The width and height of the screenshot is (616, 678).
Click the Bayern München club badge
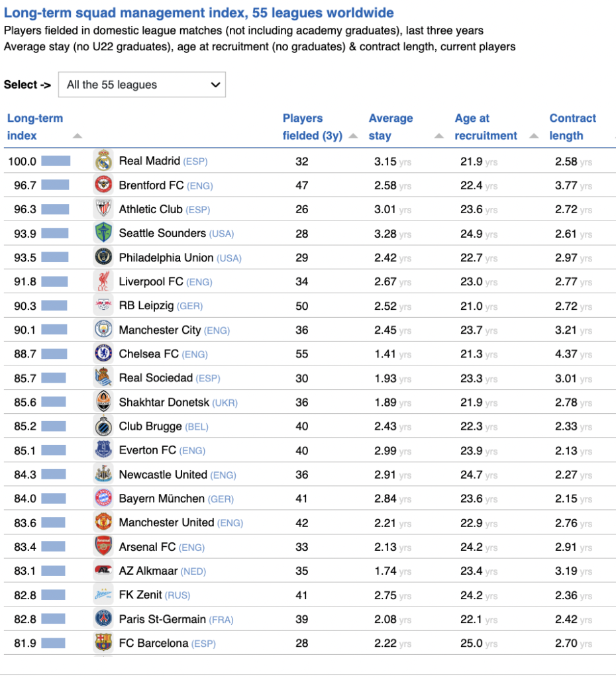tap(103, 499)
